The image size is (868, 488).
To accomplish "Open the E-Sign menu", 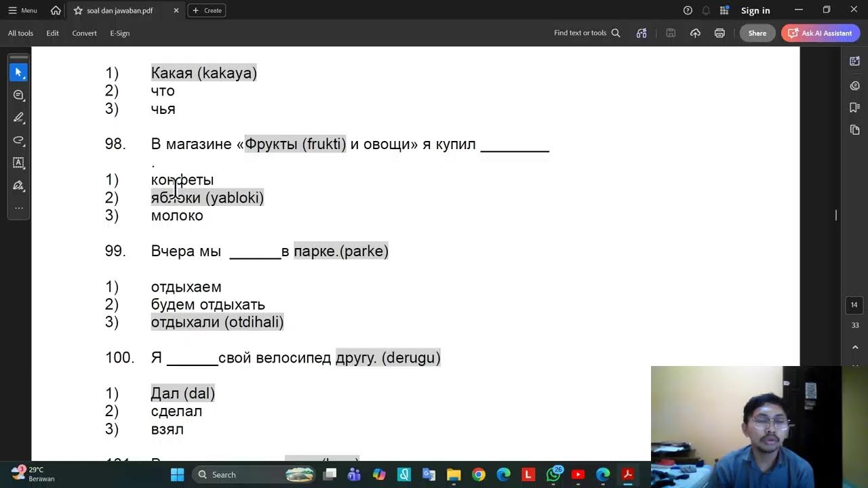I will [x=119, y=33].
